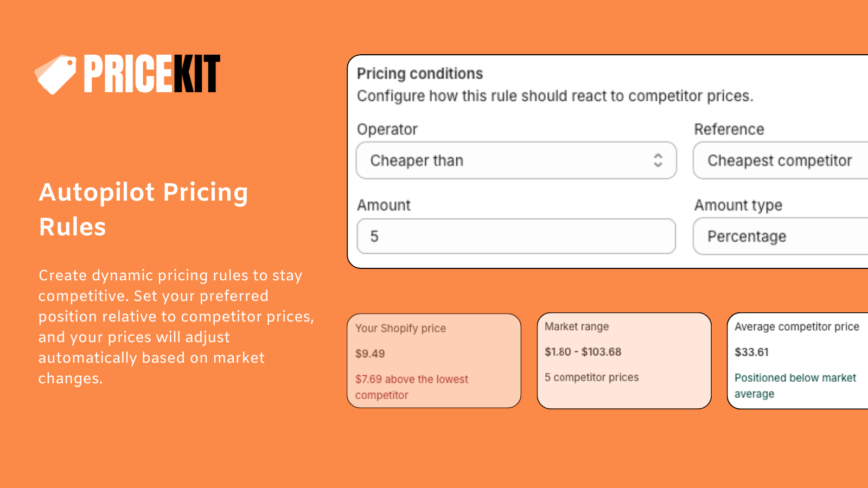This screenshot has height=488, width=868.
Task: Click the Autopilot Pricing Rules heading
Action: [x=144, y=209]
